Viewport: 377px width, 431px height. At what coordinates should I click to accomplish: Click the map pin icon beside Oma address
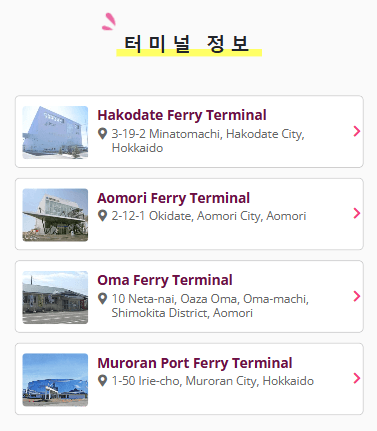click(x=103, y=299)
